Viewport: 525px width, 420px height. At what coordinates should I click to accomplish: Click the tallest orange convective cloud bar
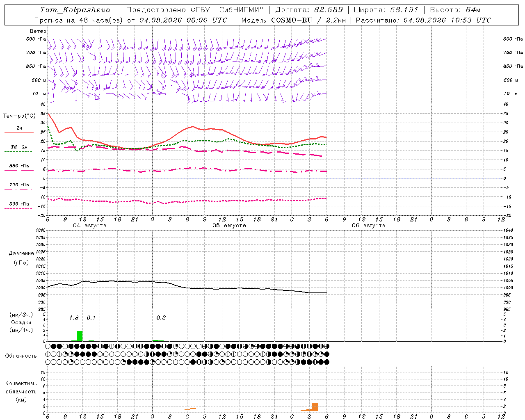tap(315, 407)
